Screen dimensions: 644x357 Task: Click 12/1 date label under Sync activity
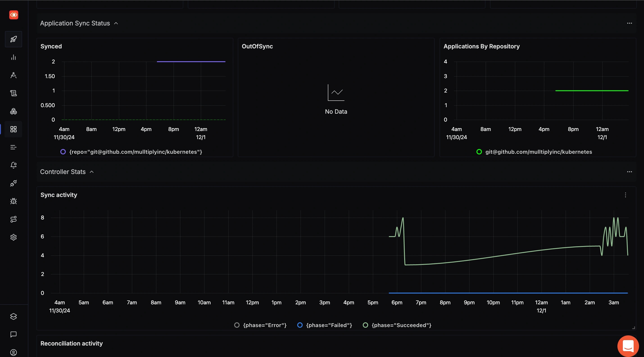pyautogui.click(x=541, y=311)
